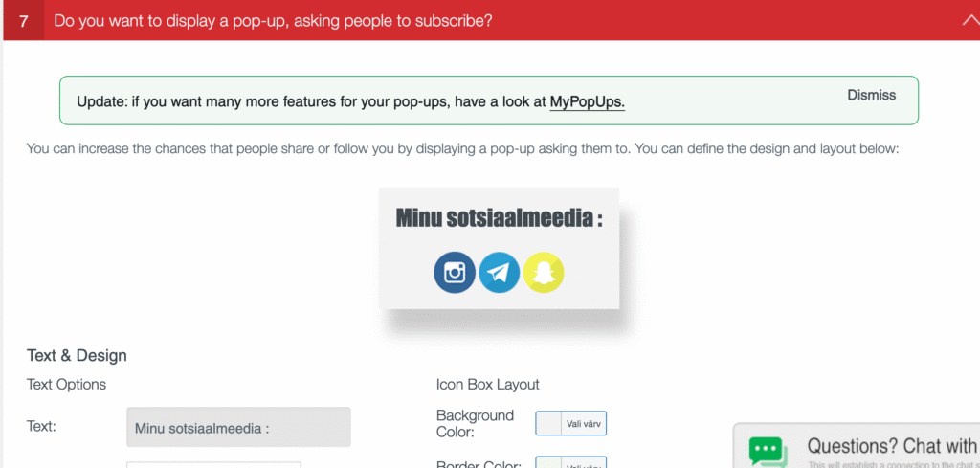Click the 'Background Color:' label
The image size is (980, 468).
pos(475,423)
